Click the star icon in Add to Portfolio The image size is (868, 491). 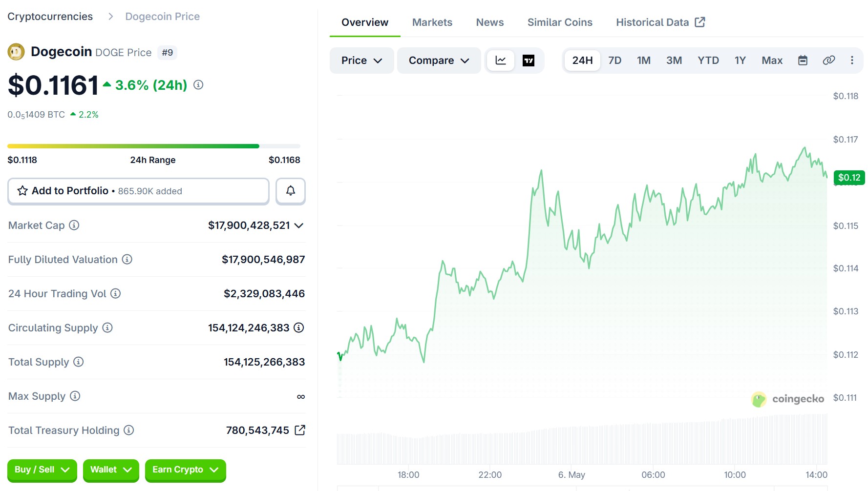coord(22,191)
